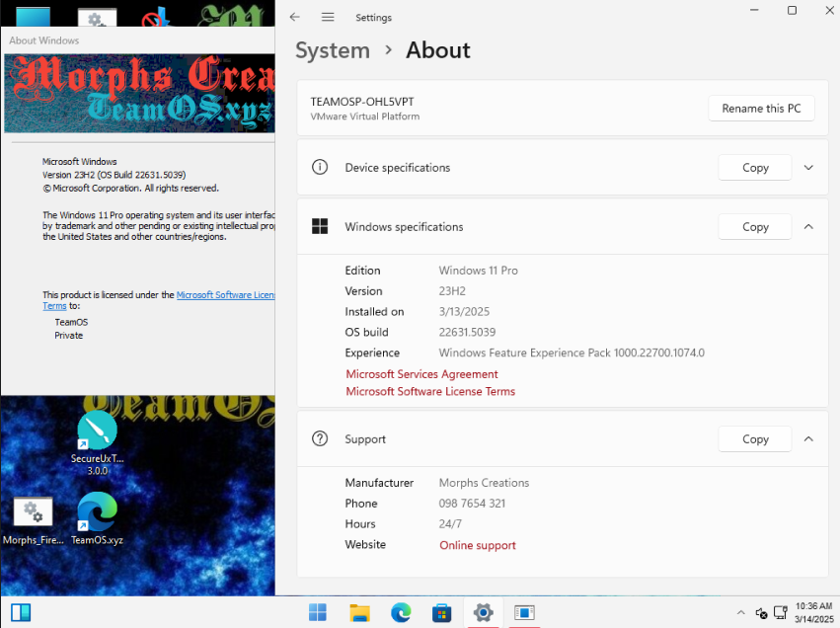Expand the Device specifications section
Screen dimensions: 840x628
point(809,168)
